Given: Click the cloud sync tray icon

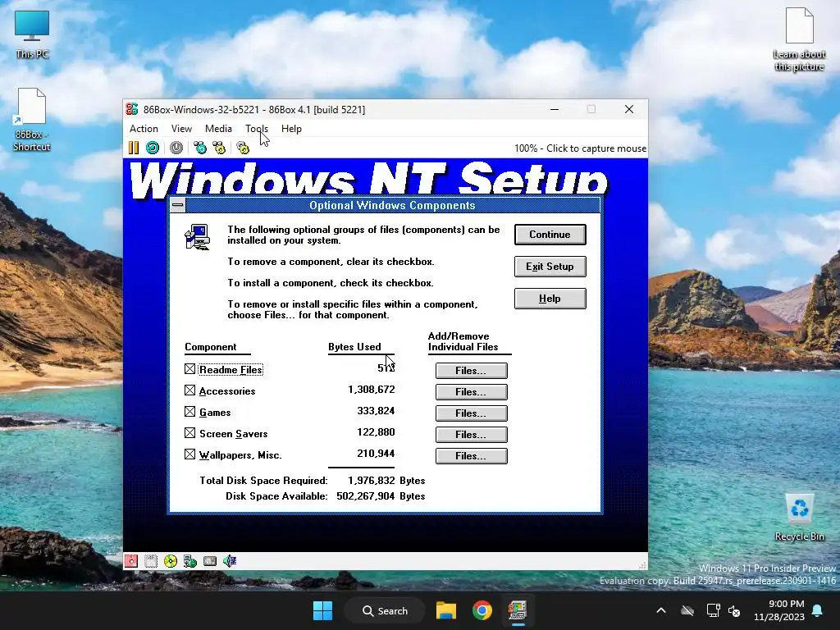Looking at the screenshot, I should pos(687,610).
